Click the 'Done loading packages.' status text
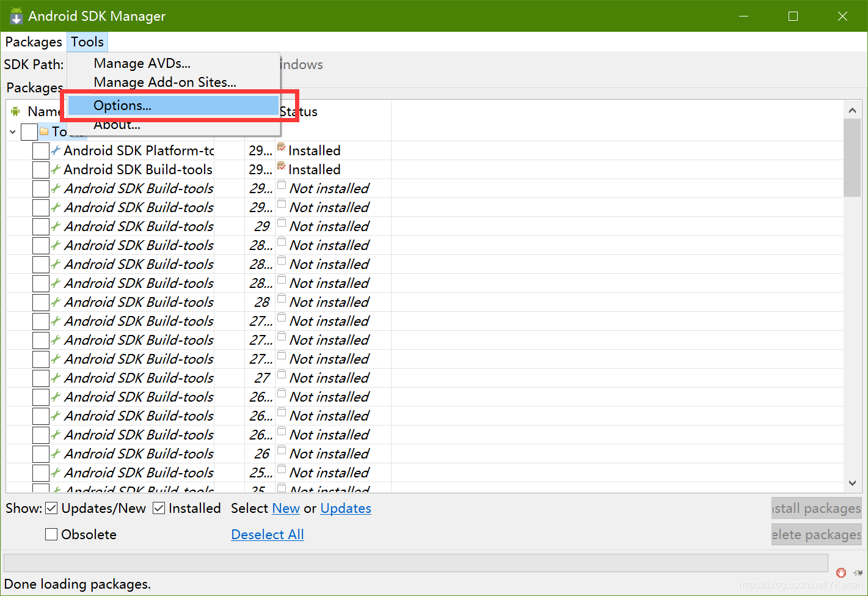The height and width of the screenshot is (596, 868). pyautogui.click(x=78, y=584)
